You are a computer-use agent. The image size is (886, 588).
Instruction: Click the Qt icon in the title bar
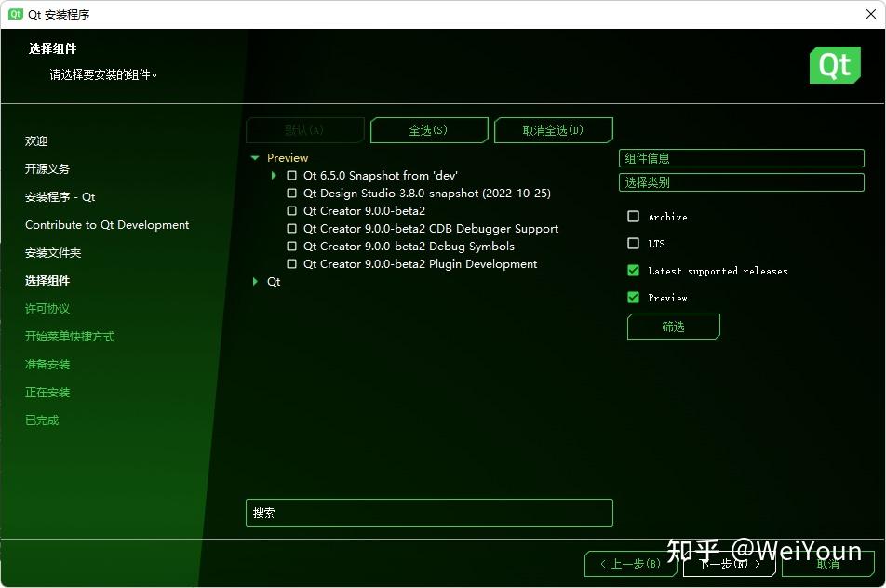pos(15,14)
